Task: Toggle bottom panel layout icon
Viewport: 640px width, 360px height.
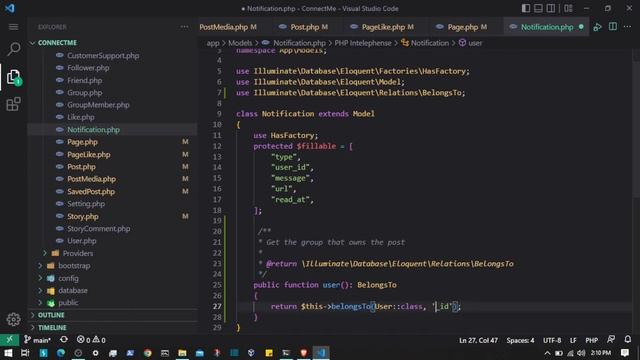Action: point(538,8)
